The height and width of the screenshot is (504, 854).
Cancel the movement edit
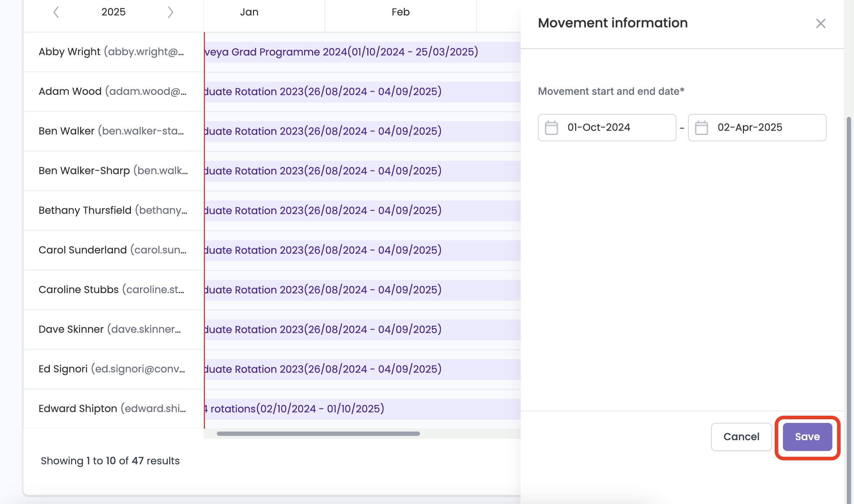(x=741, y=437)
